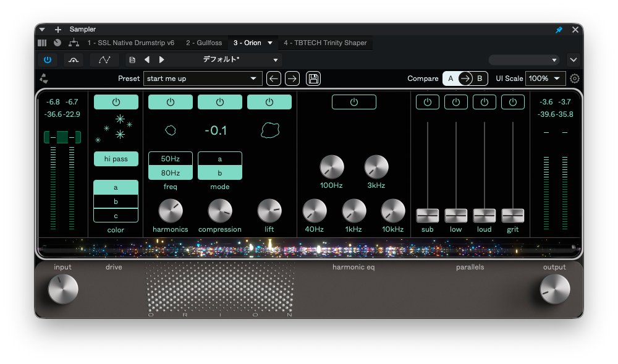
Task: Click the output knob
Action: 554,289
